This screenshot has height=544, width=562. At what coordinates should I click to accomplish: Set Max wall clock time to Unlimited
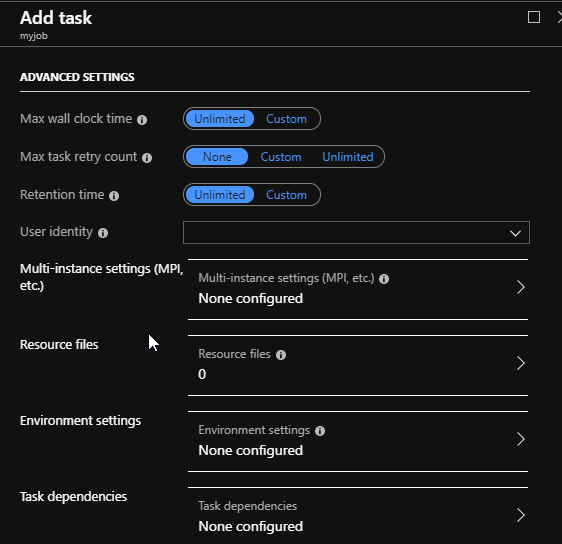[220, 119]
